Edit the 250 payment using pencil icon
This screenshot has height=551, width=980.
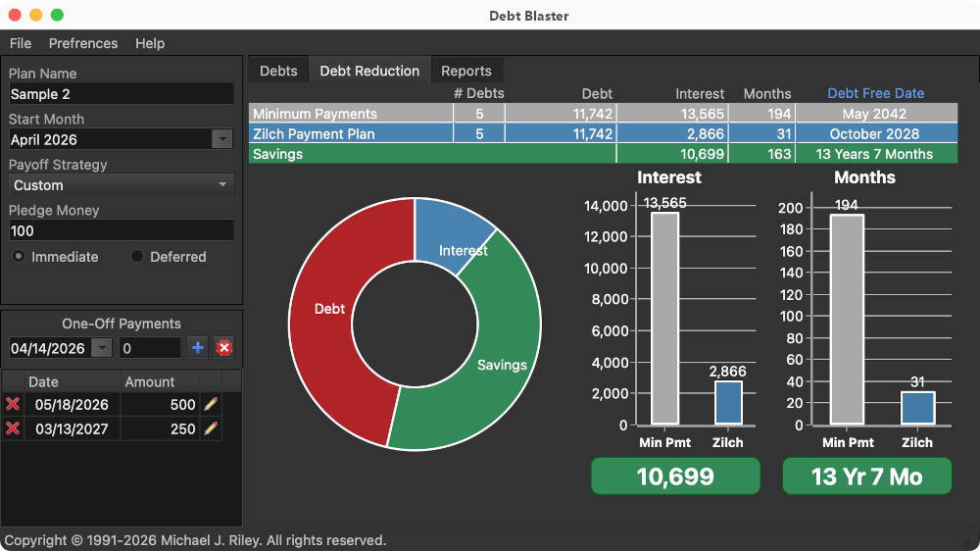click(211, 428)
